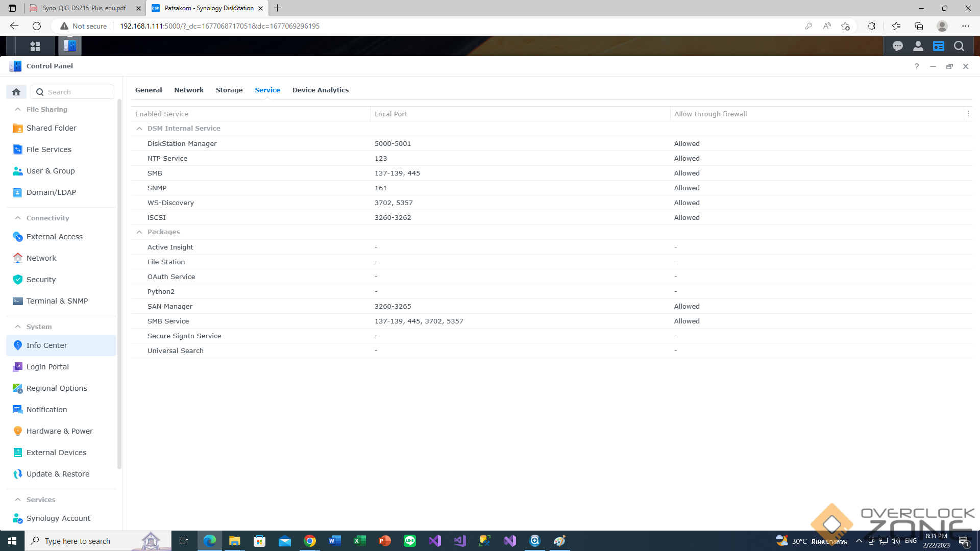Click the DSM notifications chat icon
Screen dimensions: 980x551
pyautogui.click(x=897, y=46)
